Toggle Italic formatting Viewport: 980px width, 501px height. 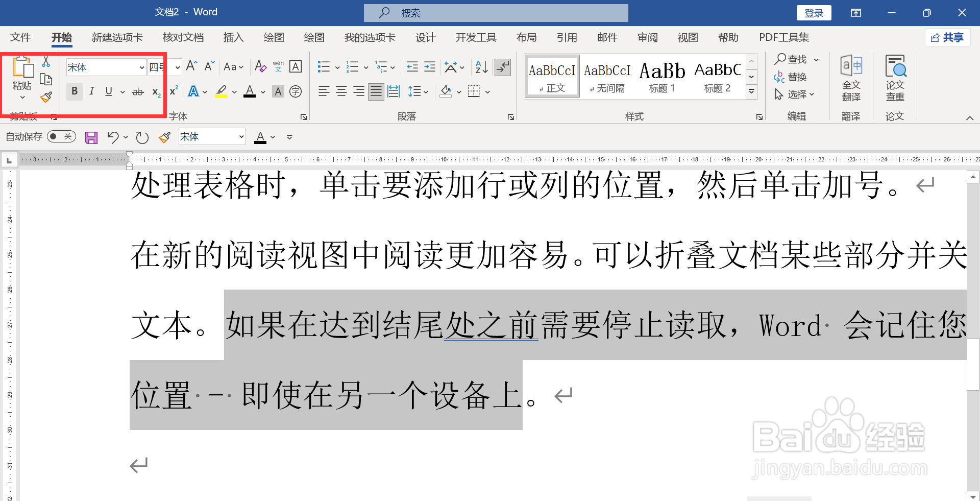[92, 91]
